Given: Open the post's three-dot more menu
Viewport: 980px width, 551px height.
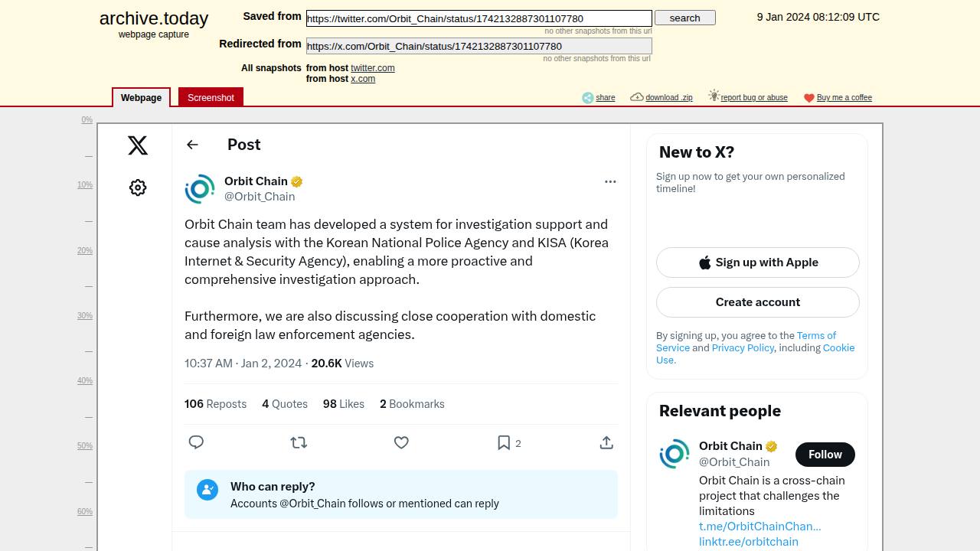Looking at the screenshot, I should click(610, 181).
